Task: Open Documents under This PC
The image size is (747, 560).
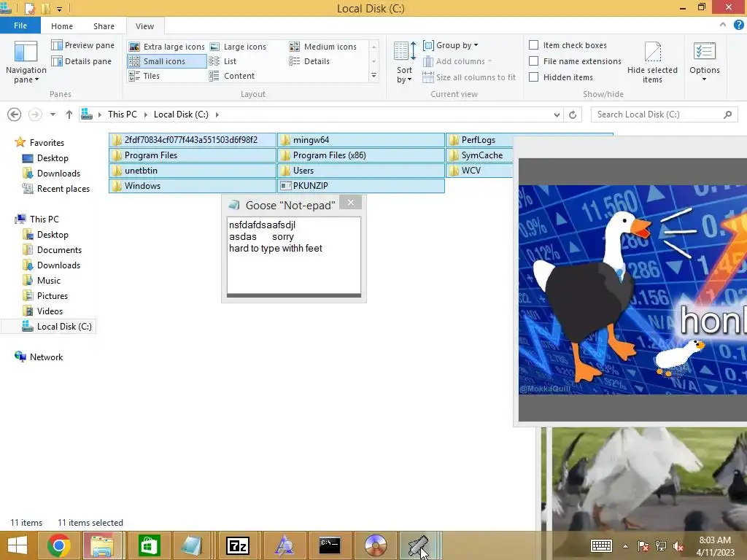Action: tap(53, 250)
